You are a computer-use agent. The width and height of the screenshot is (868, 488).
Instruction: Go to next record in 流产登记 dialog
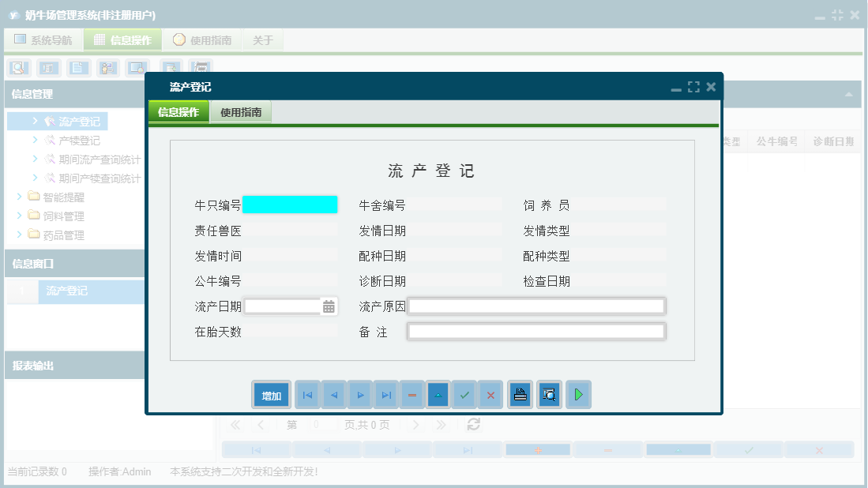click(360, 395)
